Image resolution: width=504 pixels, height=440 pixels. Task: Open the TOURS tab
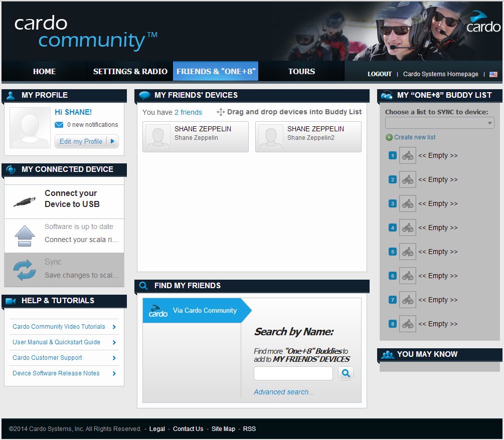[301, 71]
